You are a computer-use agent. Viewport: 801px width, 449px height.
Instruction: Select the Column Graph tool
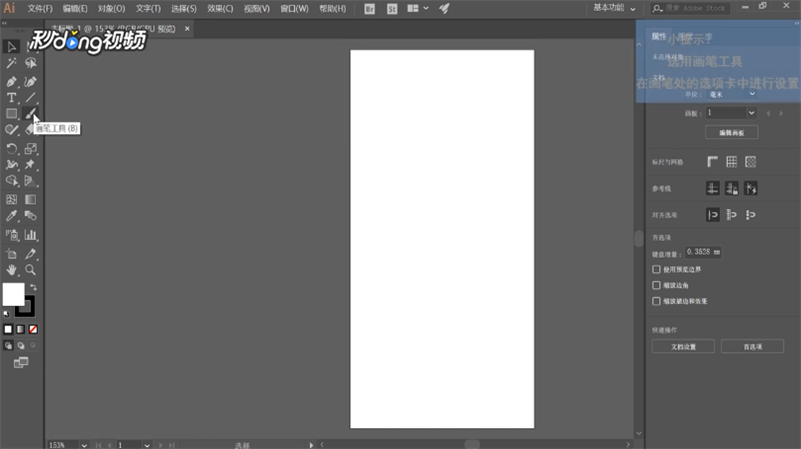pos(31,235)
